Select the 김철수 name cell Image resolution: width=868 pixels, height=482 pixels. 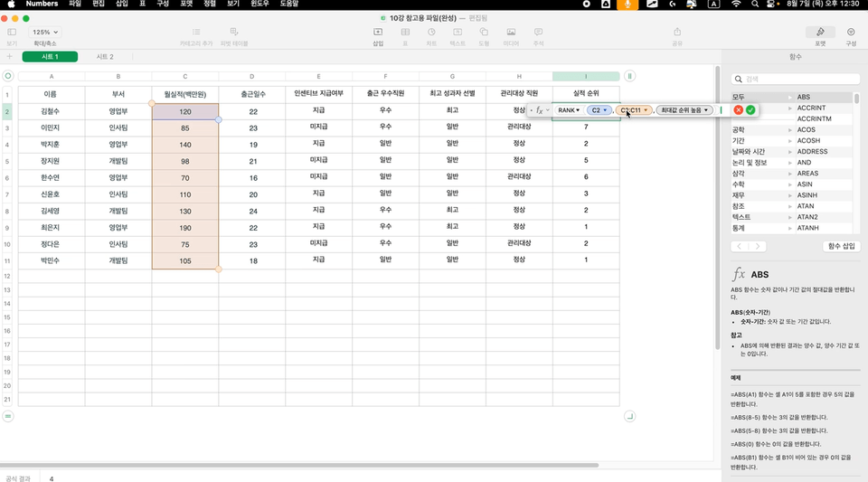coord(51,111)
